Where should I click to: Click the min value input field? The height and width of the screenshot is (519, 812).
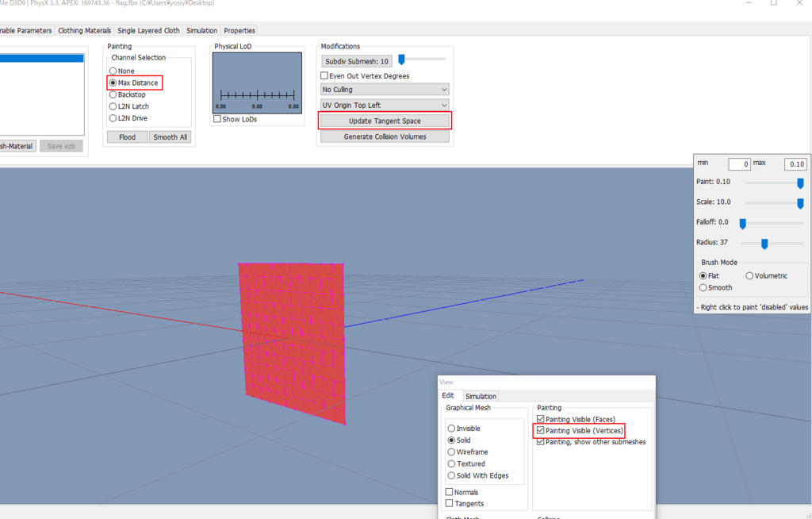(740, 164)
